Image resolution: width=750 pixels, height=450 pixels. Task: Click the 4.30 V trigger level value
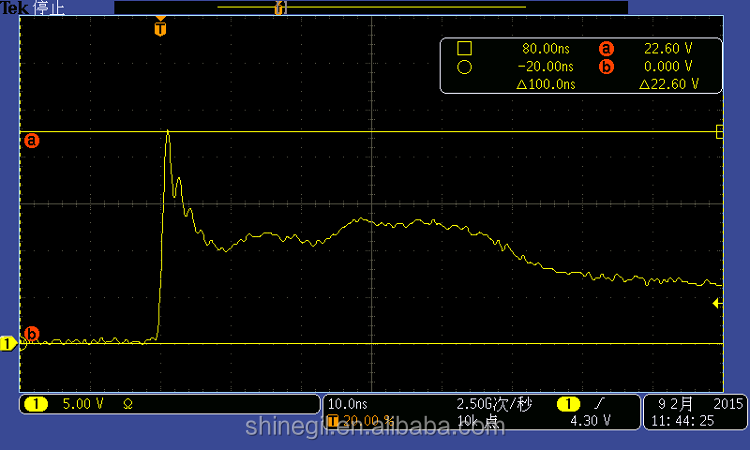[x=590, y=421]
